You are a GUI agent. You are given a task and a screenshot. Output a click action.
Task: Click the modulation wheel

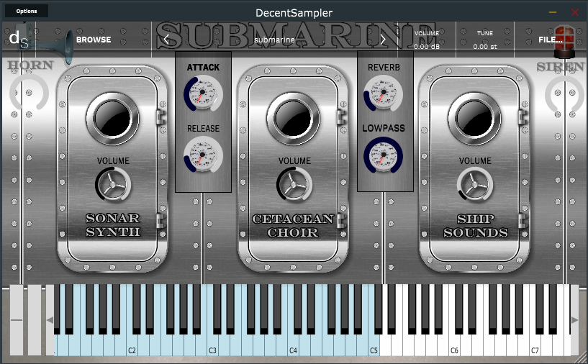pyautogui.click(x=35, y=320)
